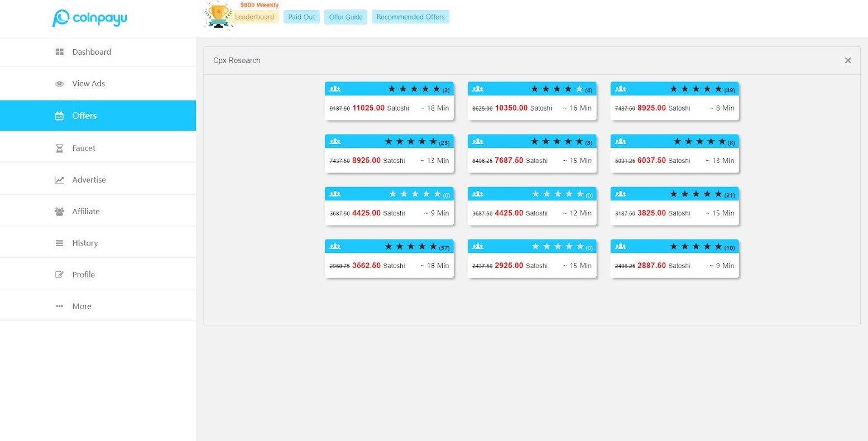This screenshot has height=441, width=868.
Task: Click the Paid Out button
Action: (301, 17)
